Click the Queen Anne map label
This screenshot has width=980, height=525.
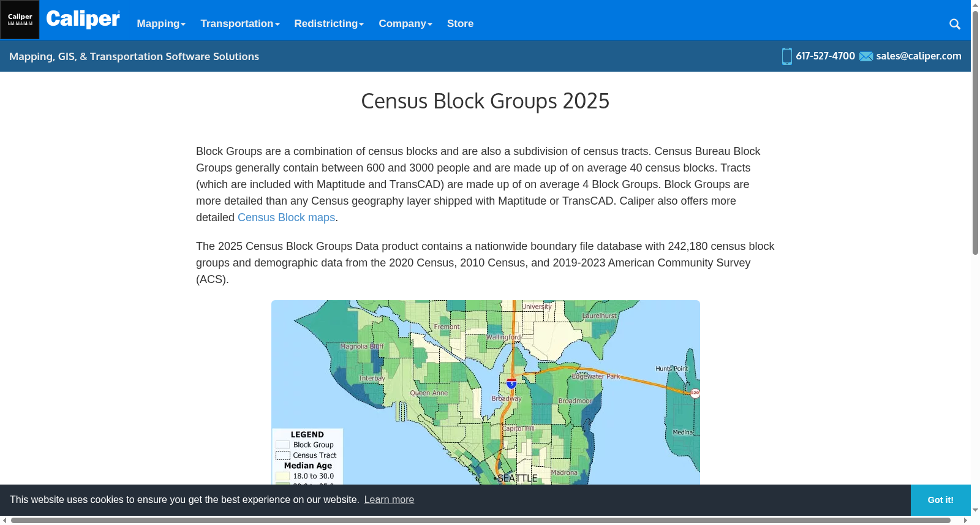(429, 393)
